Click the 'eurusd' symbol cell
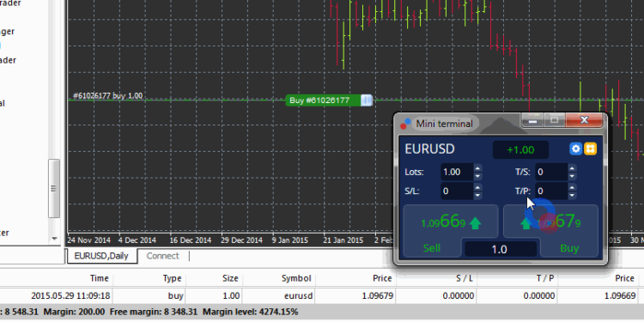644x322 pixels. 298,295
